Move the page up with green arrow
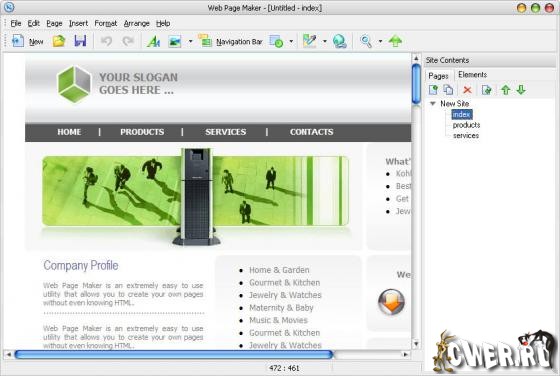560x376 pixels. 505,90
